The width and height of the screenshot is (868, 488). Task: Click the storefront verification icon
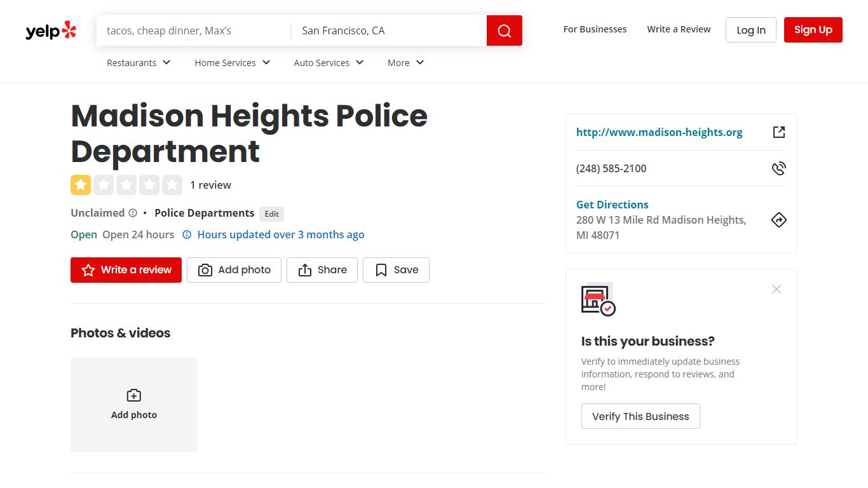599,299
